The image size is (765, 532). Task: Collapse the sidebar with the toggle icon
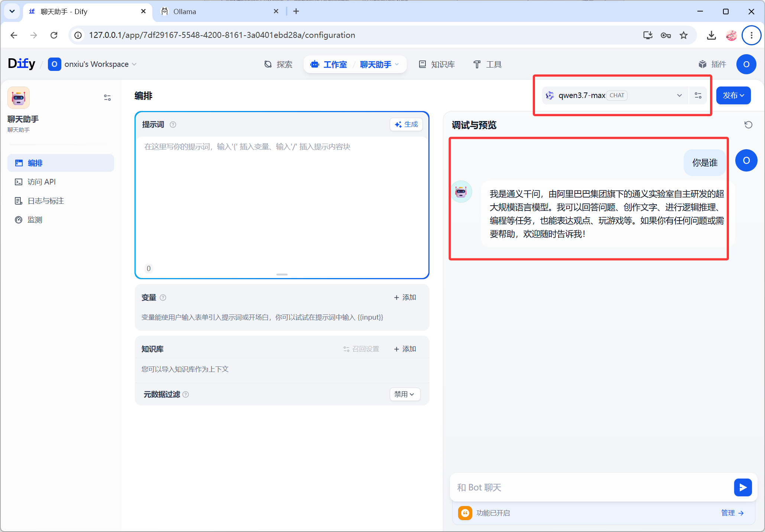click(x=107, y=98)
